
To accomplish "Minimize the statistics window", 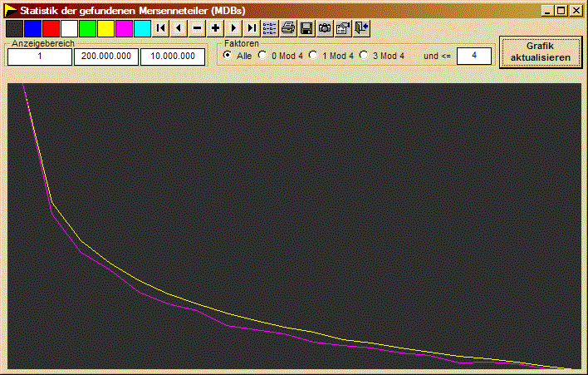I will tap(547, 11).
